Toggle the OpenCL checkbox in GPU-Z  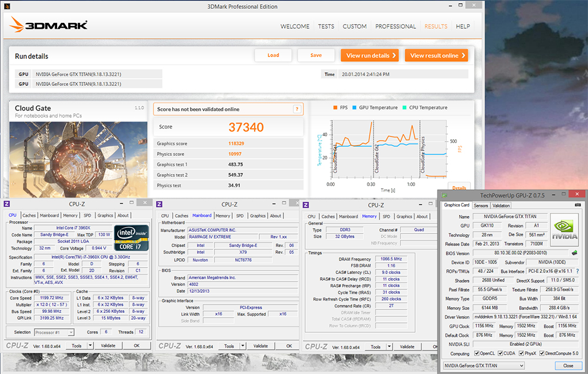477,353
